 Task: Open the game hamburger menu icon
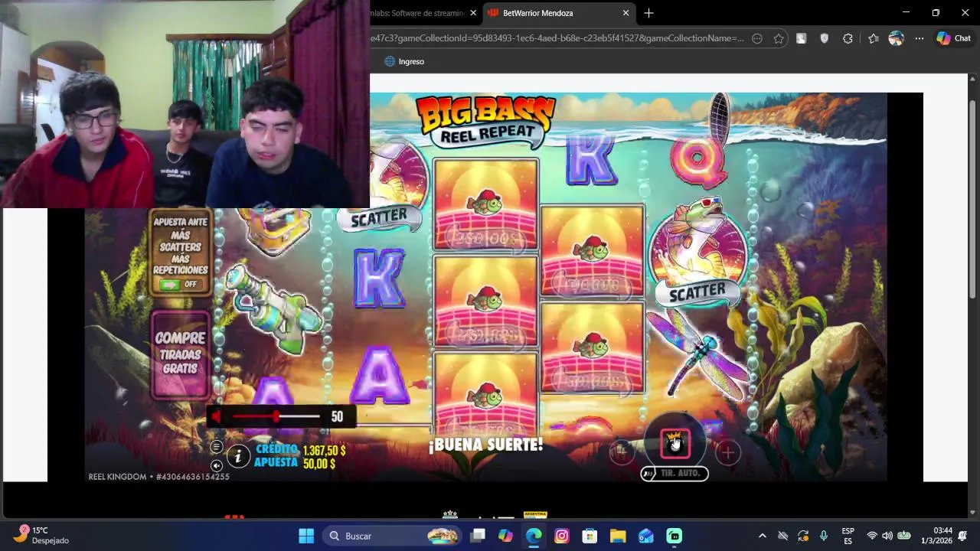[x=217, y=447]
